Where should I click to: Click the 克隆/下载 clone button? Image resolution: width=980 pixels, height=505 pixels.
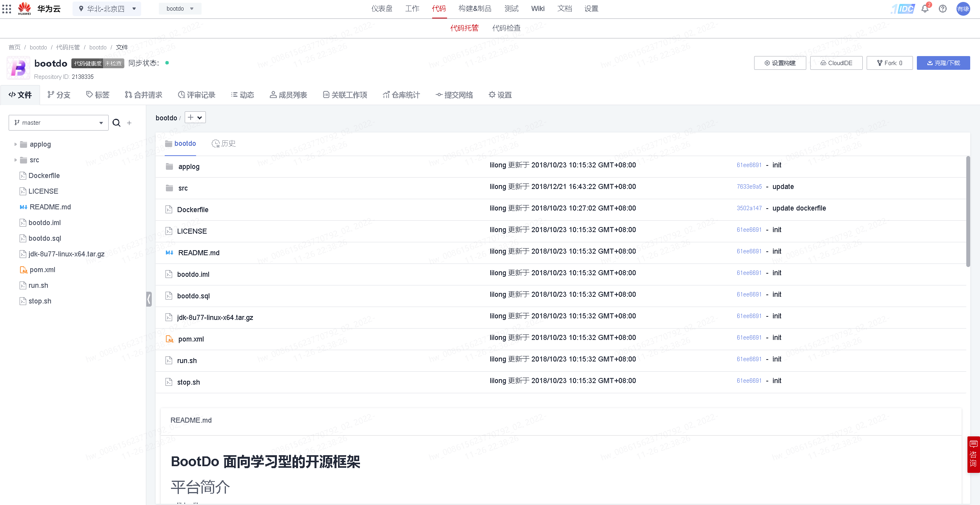[944, 63]
